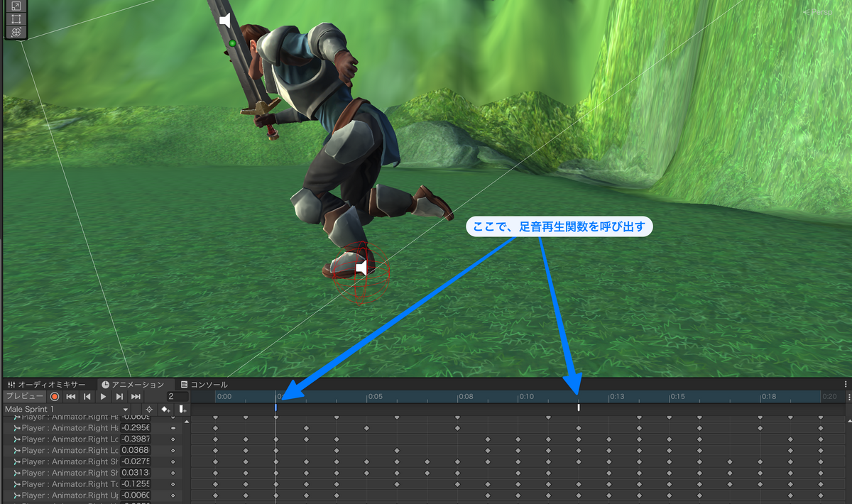Select the white animation event marker
The image size is (852, 504).
pos(579,407)
